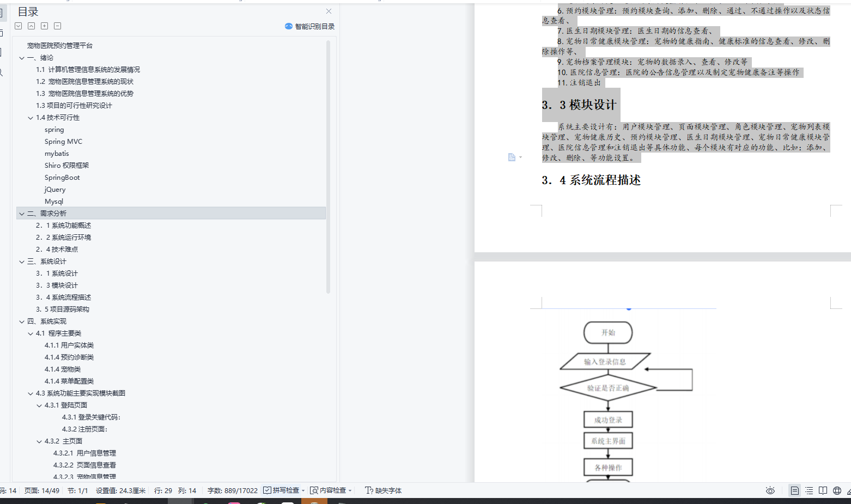This screenshot has height=504, width=851.
Task: Toggle 内容检查 content check
Action: (328, 490)
